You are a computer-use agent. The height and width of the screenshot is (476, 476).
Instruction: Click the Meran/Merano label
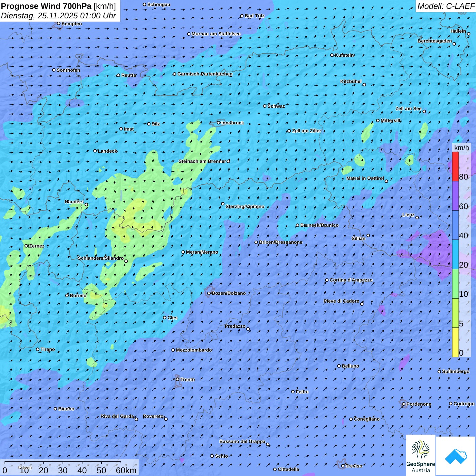202,252
